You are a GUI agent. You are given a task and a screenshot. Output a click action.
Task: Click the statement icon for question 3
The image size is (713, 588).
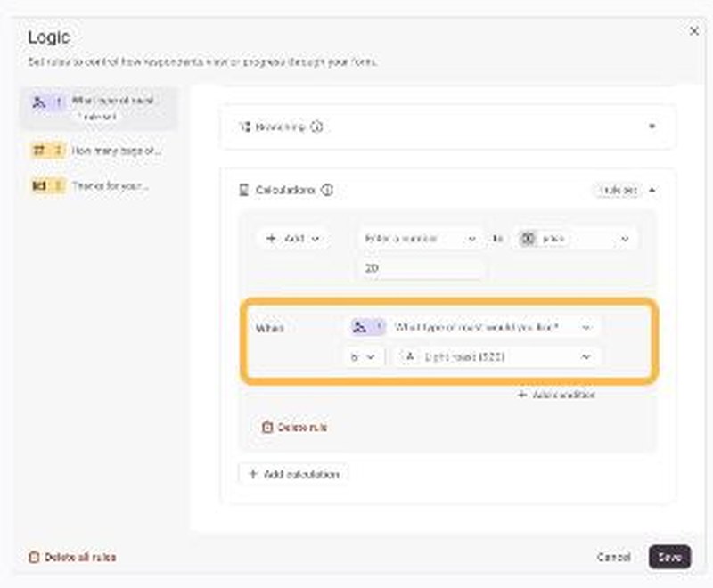click(x=39, y=186)
